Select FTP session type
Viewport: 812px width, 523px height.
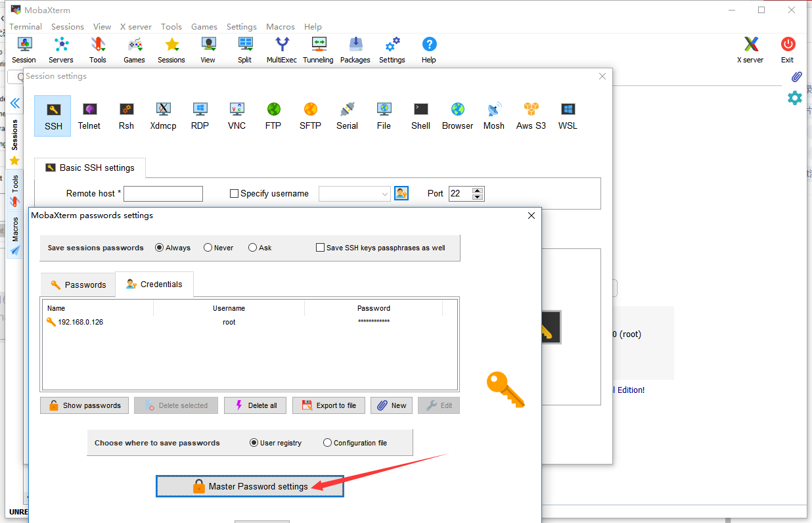point(274,116)
